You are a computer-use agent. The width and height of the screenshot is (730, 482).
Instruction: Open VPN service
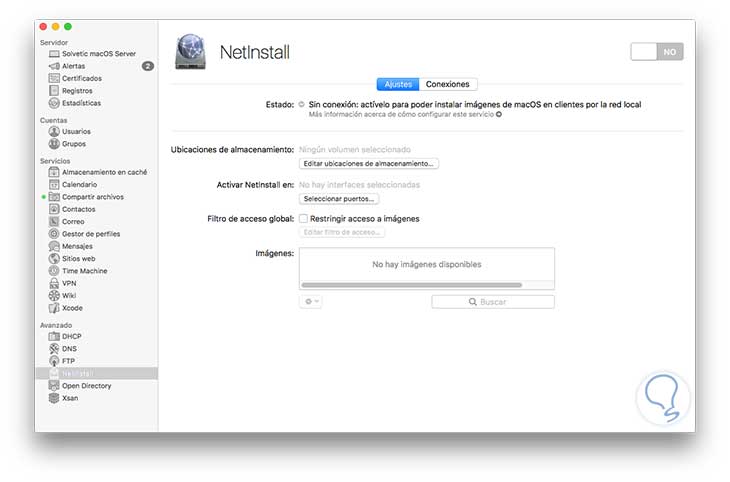coord(62,283)
